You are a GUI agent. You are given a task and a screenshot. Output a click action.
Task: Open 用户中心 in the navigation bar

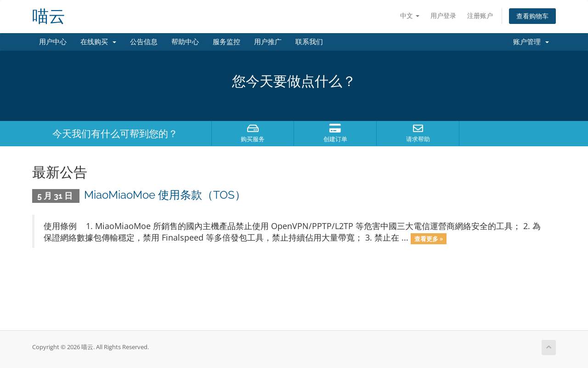pyautogui.click(x=53, y=42)
